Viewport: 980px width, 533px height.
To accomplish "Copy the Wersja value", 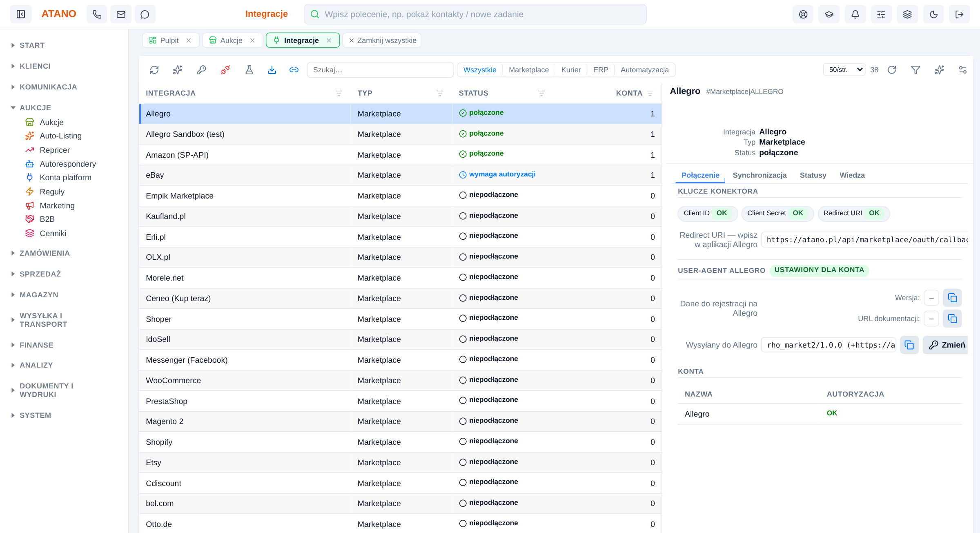I will [952, 298].
